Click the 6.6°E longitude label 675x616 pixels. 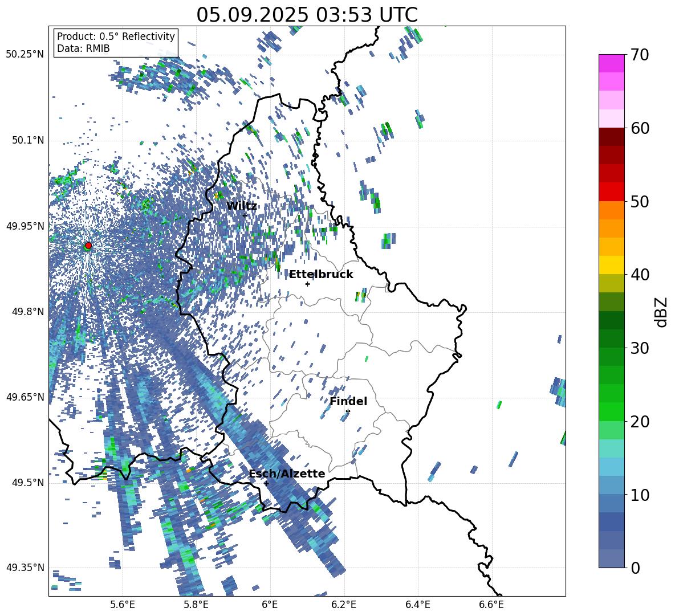tap(491, 605)
